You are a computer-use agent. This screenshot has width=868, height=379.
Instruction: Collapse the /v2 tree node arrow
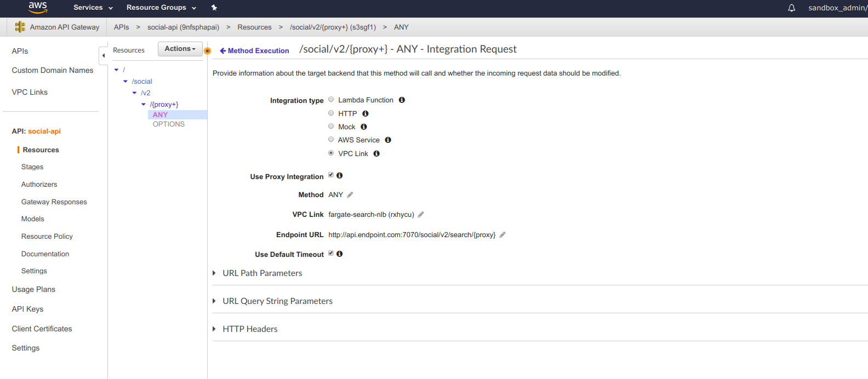pyautogui.click(x=135, y=93)
